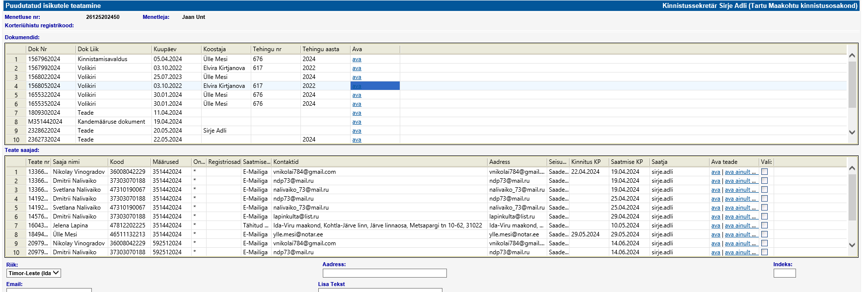Click the Koostaja column header
The height and width of the screenshot is (292, 868).
tap(226, 49)
